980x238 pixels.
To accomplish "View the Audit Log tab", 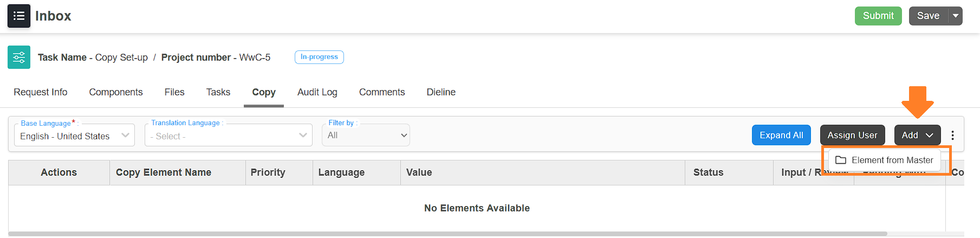I will 317,92.
